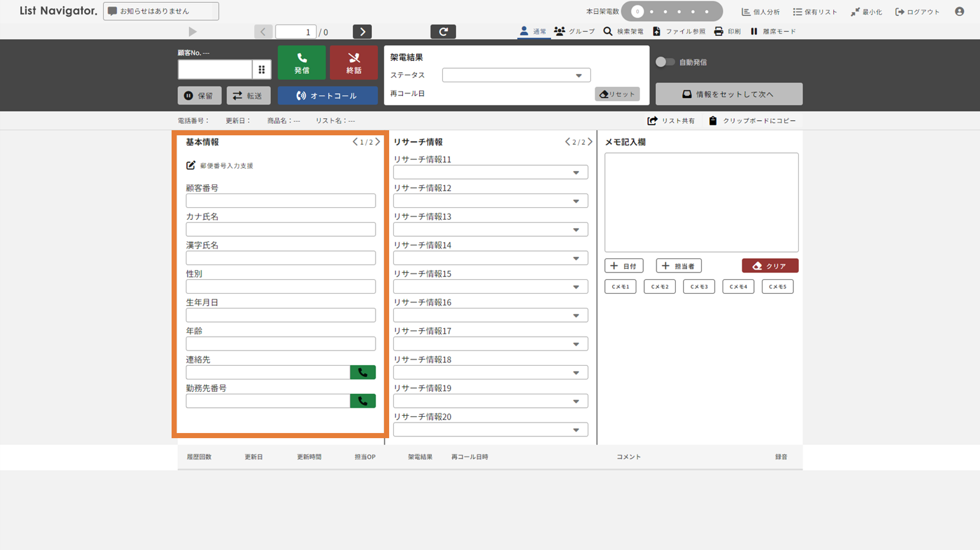Click phone icon next to 勤務先番号 field
Image resolution: width=980 pixels, height=550 pixels.
tap(363, 401)
